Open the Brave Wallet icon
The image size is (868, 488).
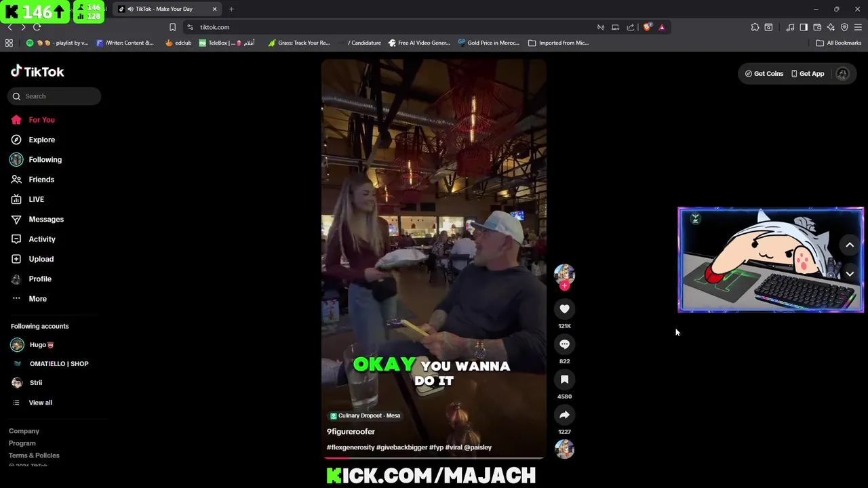coord(817,27)
